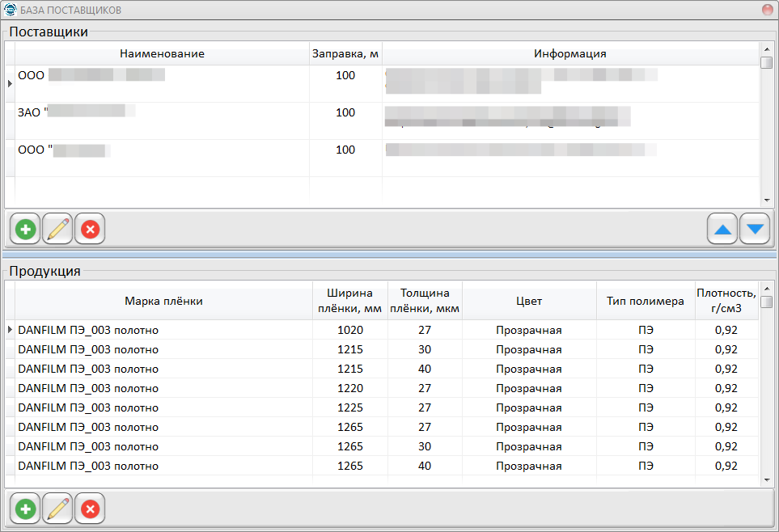779x532 pixels.
Task: Click the Тип полимера column header
Action: [646, 301]
